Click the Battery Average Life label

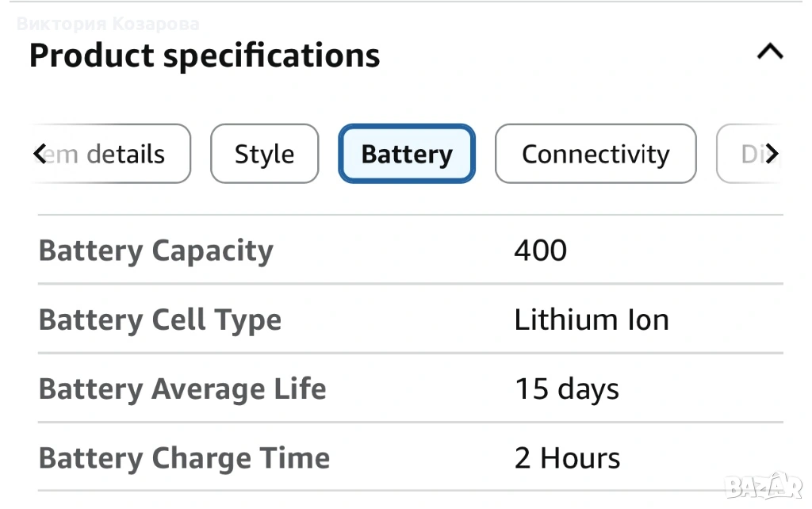point(182,389)
